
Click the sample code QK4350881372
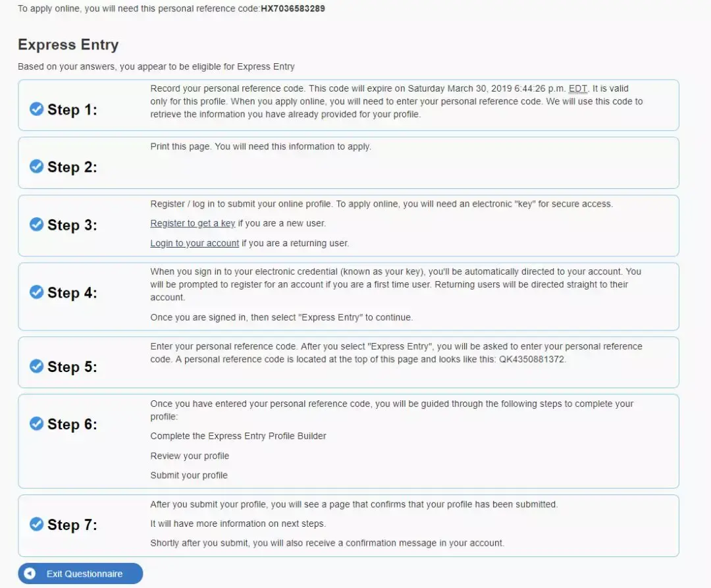(533, 360)
